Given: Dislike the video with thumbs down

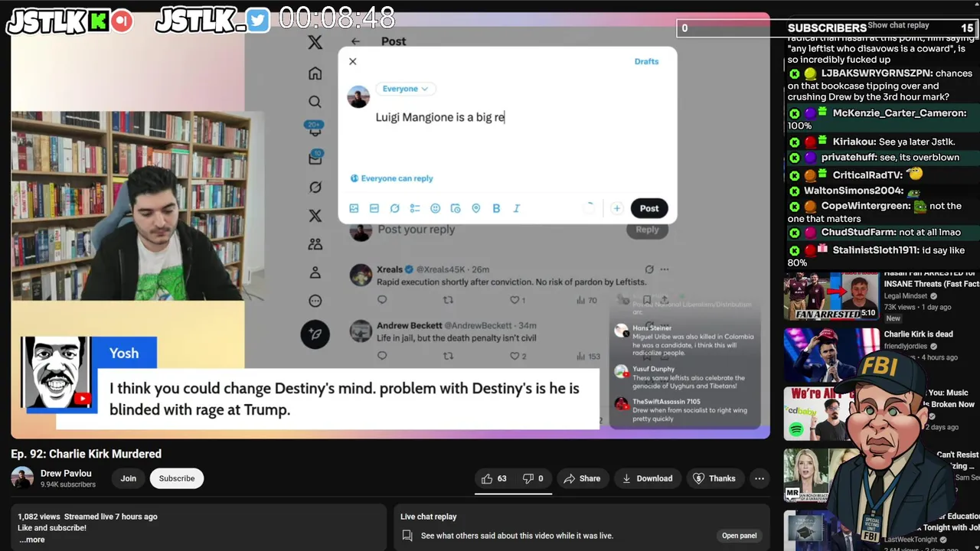Looking at the screenshot, I should (533, 478).
